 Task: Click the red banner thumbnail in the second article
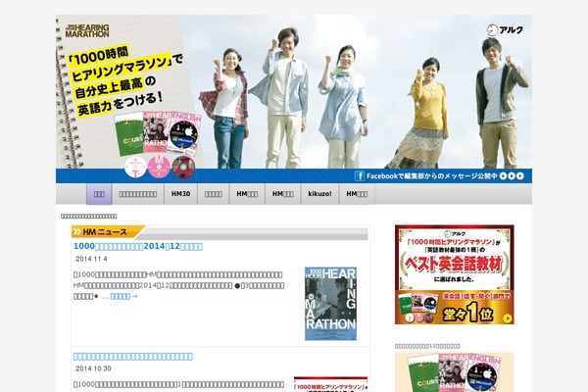pyautogui.click(x=330, y=384)
